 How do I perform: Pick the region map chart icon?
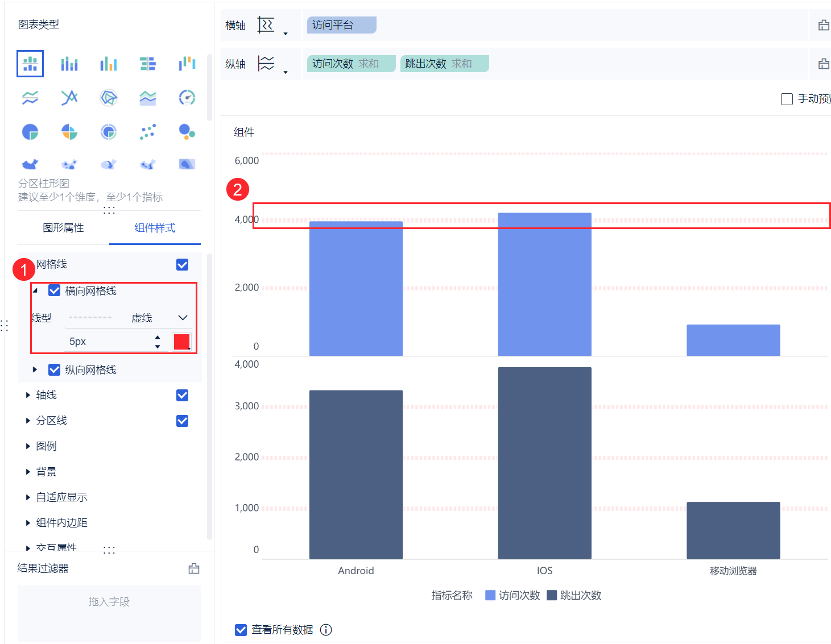pos(30,164)
